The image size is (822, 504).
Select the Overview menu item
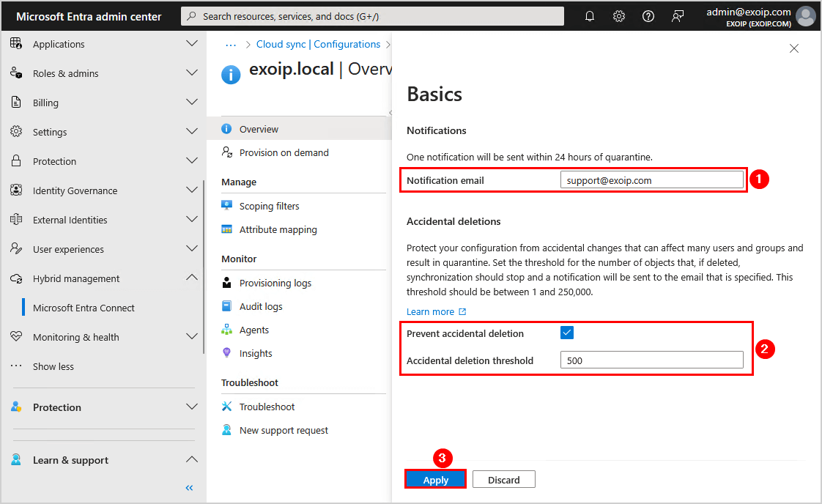(x=300, y=128)
